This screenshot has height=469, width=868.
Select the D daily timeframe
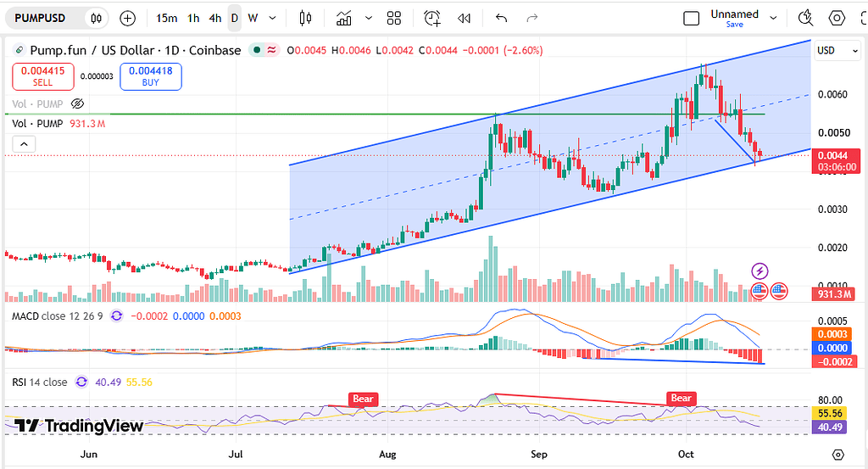[x=235, y=19]
